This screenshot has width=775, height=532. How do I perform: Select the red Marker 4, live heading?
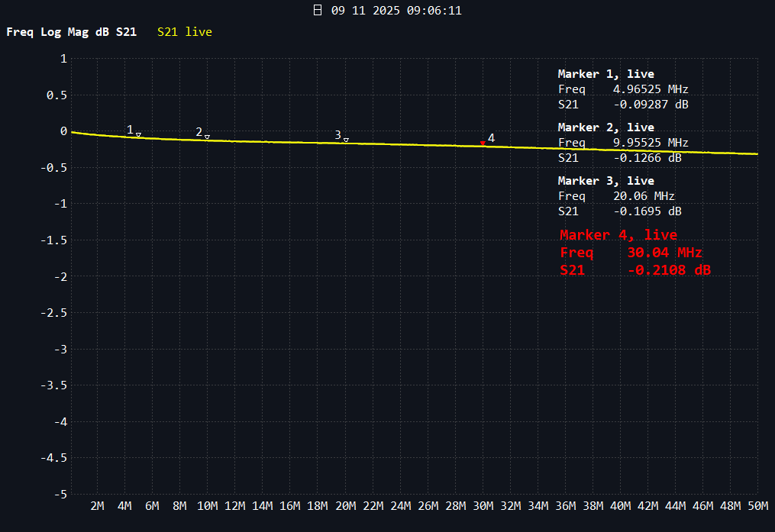tap(618, 235)
